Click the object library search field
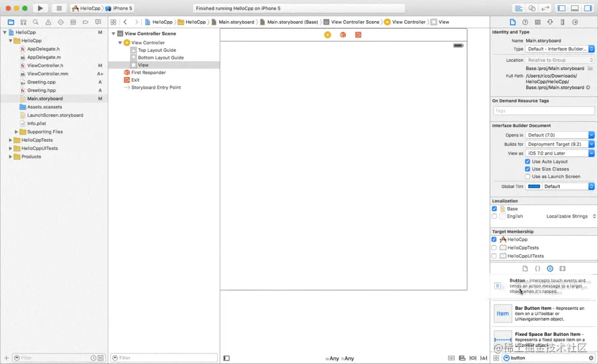598x364 pixels. tap(549, 358)
